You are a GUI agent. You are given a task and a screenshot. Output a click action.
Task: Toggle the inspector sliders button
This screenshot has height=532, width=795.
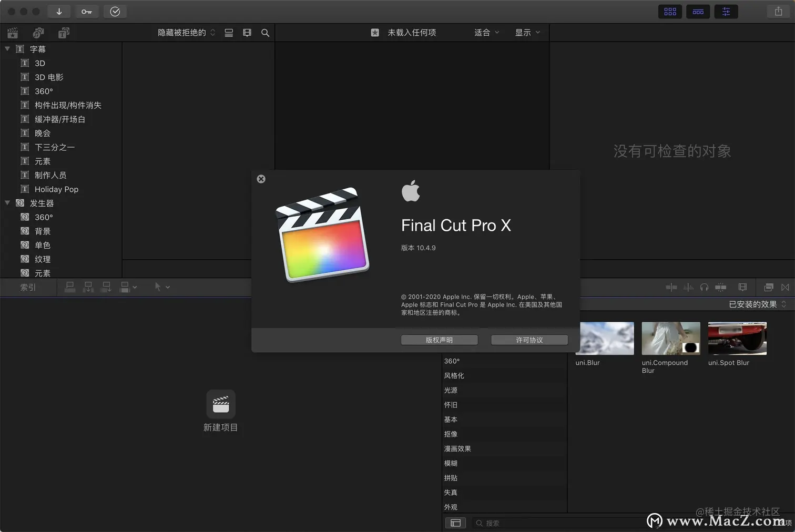[x=726, y=12]
